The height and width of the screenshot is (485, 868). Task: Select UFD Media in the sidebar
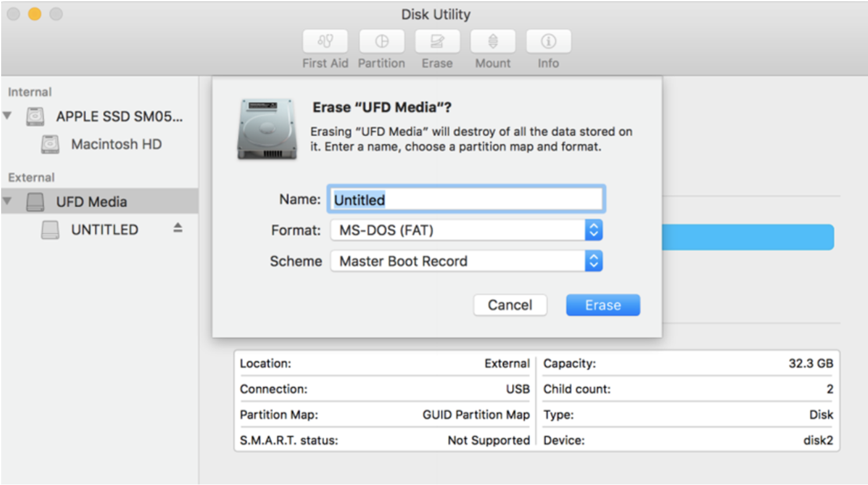(x=91, y=202)
